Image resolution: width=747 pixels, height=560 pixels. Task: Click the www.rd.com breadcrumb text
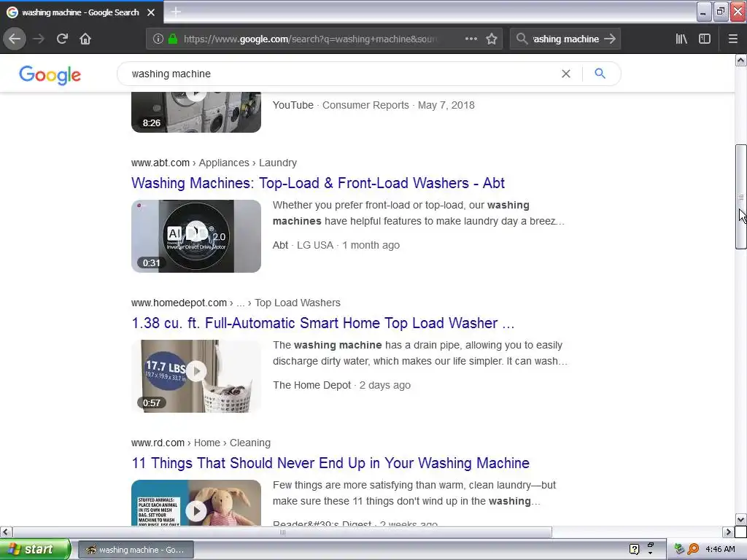click(158, 443)
